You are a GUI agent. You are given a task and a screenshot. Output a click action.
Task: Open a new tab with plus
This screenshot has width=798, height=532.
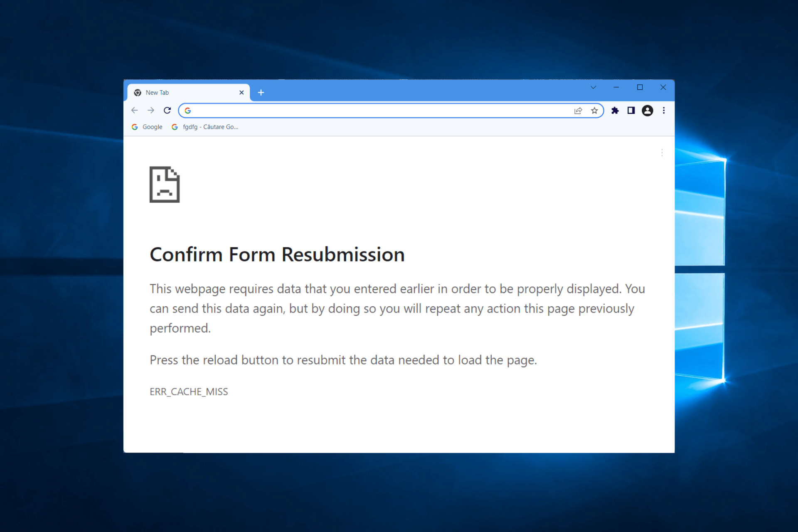[x=261, y=92]
